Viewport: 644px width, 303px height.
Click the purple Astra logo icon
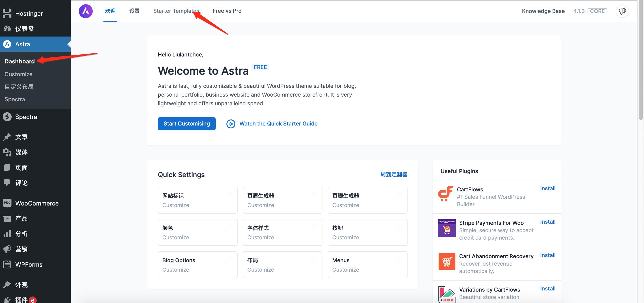(86, 11)
